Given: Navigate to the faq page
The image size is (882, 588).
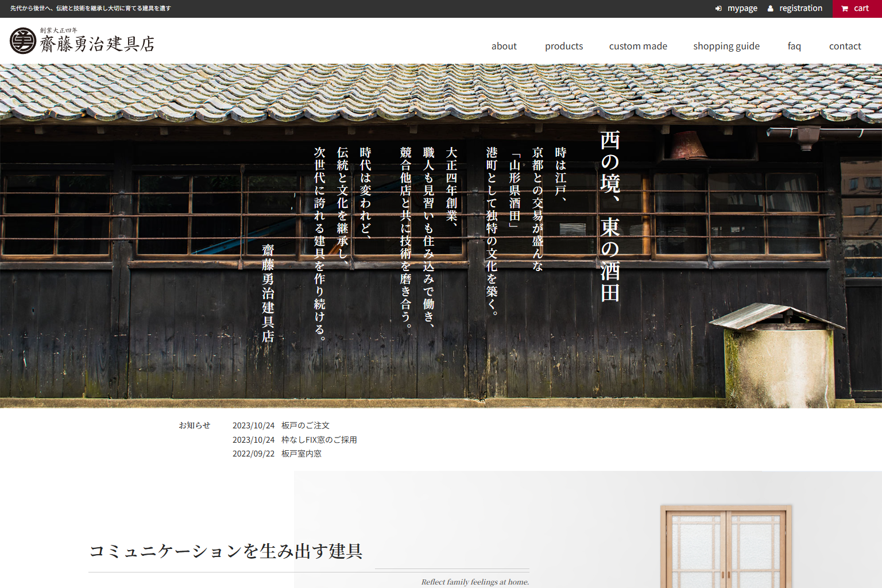Looking at the screenshot, I should 794,46.
